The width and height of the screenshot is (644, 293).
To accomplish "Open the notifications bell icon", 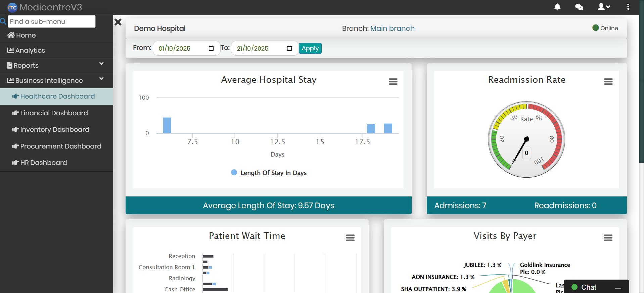I will (x=557, y=7).
